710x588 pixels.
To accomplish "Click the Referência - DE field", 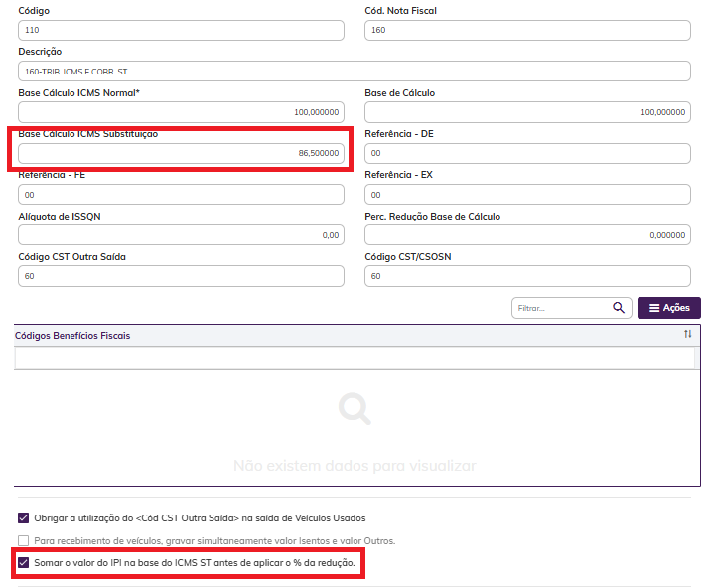I will click(x=527, y=153).
